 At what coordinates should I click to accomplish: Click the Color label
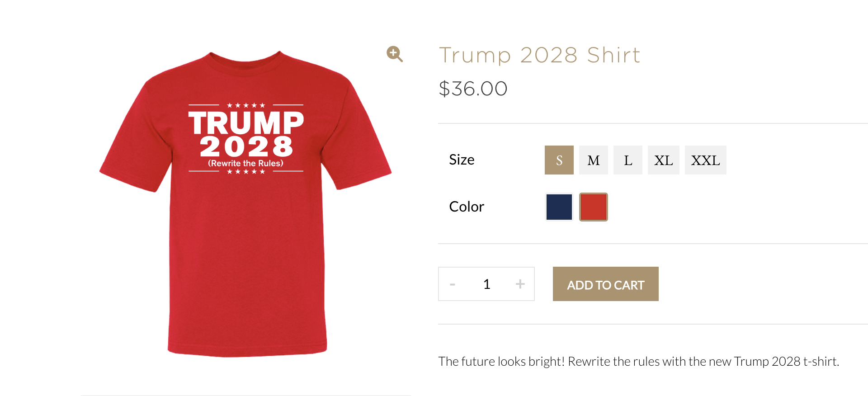467,207
